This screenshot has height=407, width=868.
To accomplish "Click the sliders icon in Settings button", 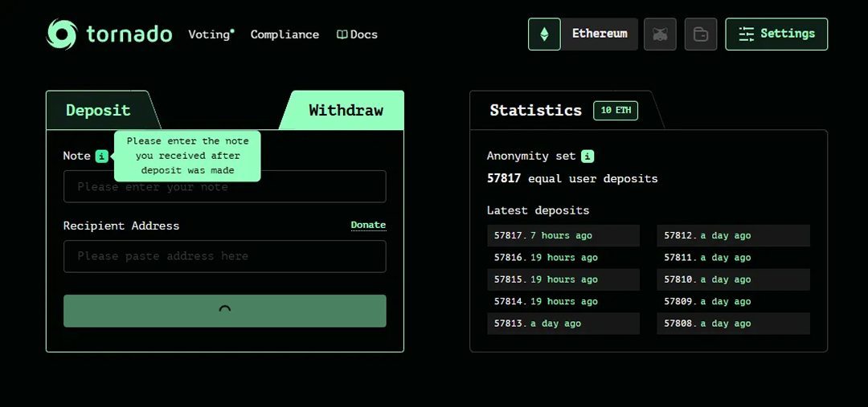I will tap(746, 34).
